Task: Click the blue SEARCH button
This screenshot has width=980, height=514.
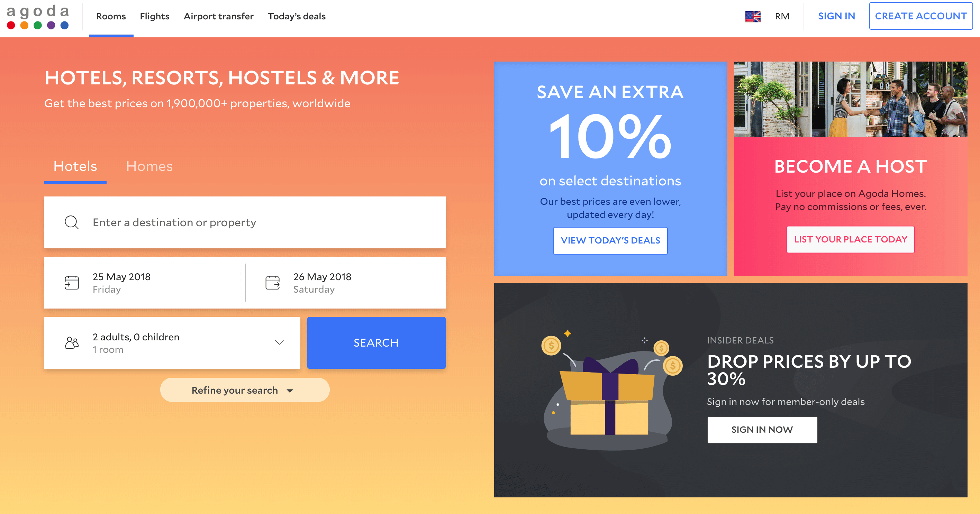Action: (376, 342)
